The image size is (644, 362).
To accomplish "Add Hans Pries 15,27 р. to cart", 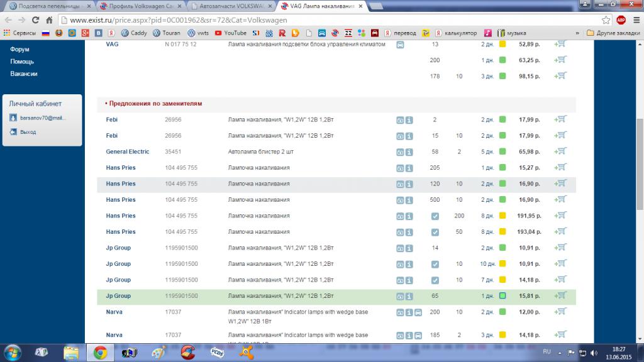I will (560, 167).
